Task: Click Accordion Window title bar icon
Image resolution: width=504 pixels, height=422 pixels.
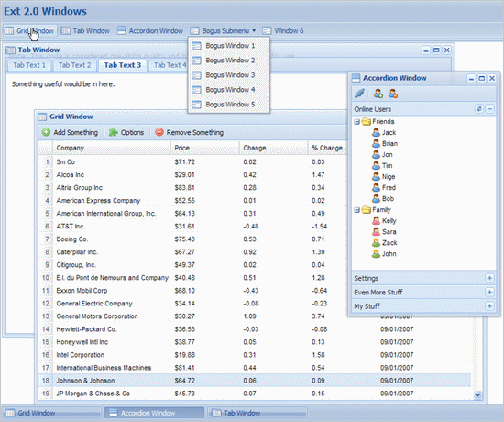Action: (356, 78)
